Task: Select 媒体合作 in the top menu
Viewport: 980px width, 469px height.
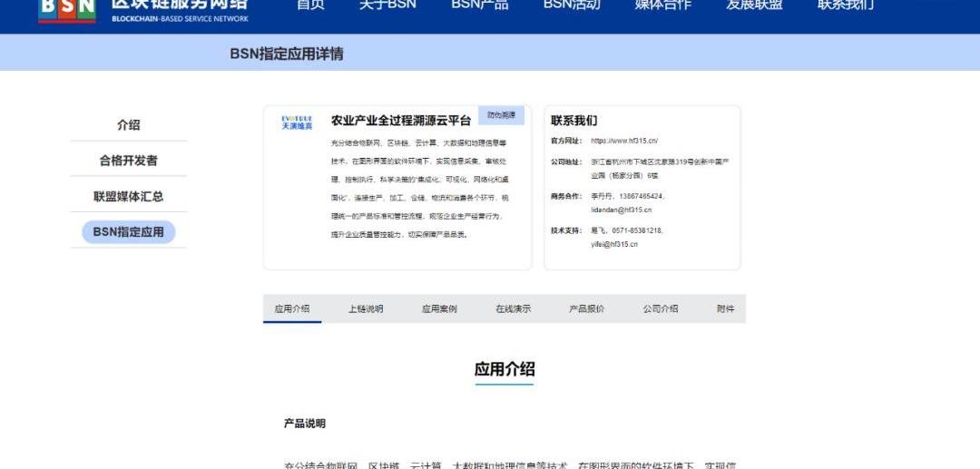Action: pyautogui.click(x=662, y=5)
